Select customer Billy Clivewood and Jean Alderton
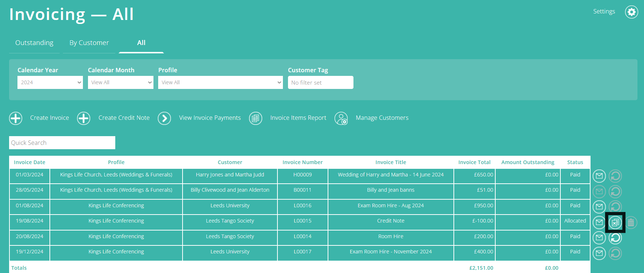Screen dimensions: 644x273 (x=230, y=190)
